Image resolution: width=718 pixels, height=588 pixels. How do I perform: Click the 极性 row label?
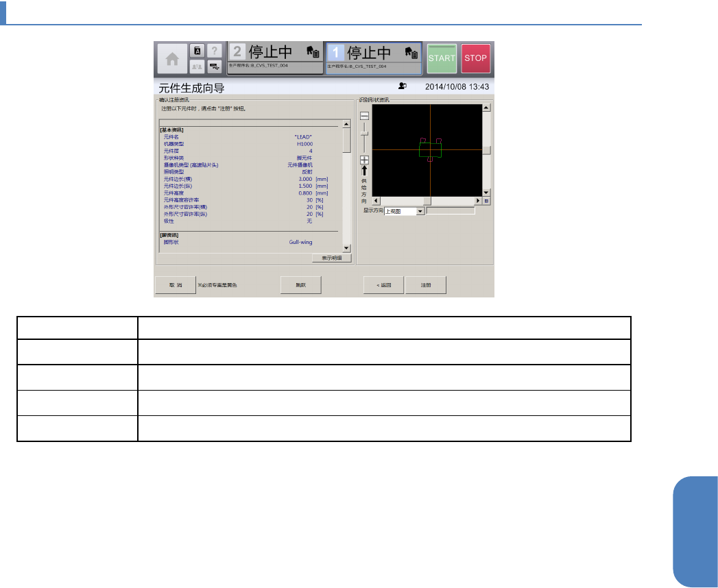click(169, 221)
